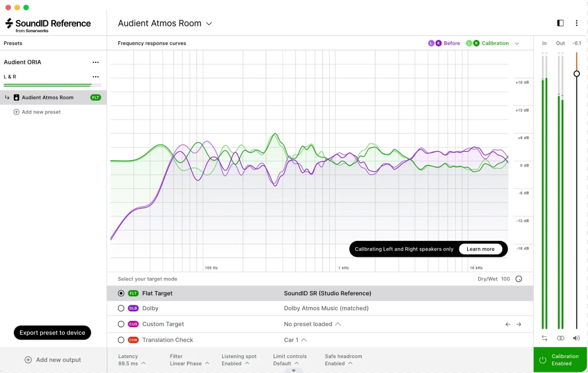
Task: Click the Calibration legend label
Action: (495, 43)
